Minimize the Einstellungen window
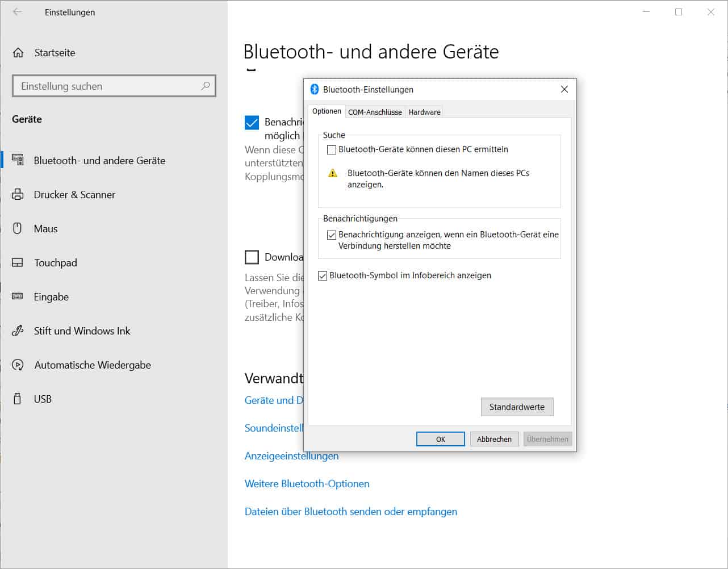The width and height of the screenshot is (728, 569). tap(646, 12)
